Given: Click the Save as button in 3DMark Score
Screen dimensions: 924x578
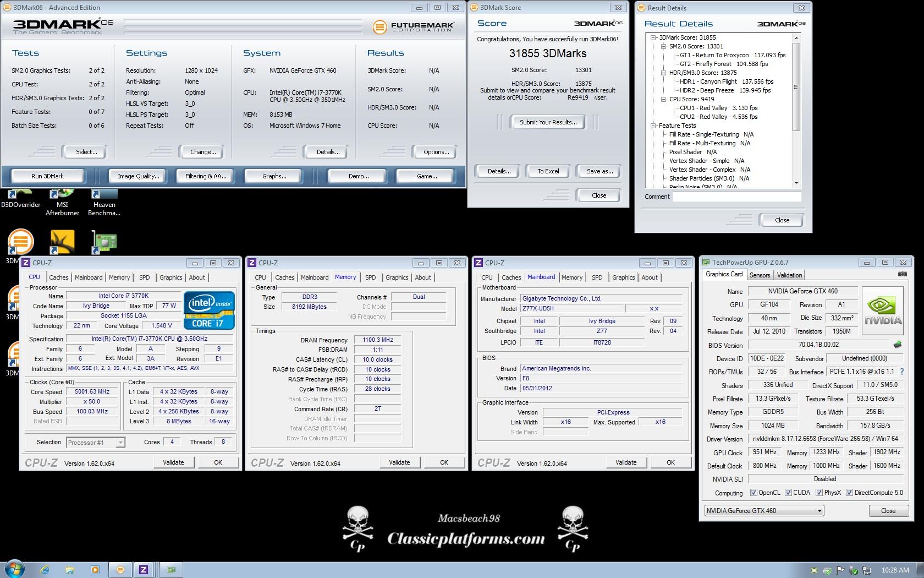Looking at the screenshot, I should 599,171.
